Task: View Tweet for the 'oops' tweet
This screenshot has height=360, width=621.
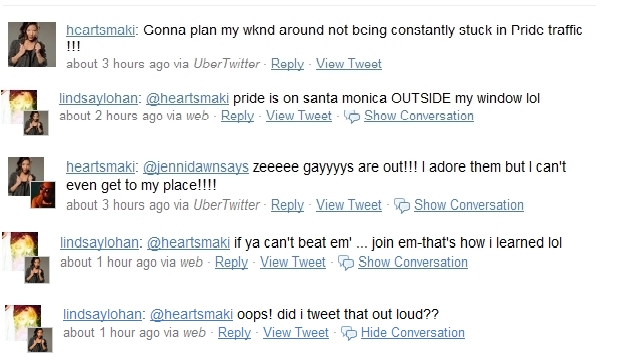Action: [x=295, y=333]
